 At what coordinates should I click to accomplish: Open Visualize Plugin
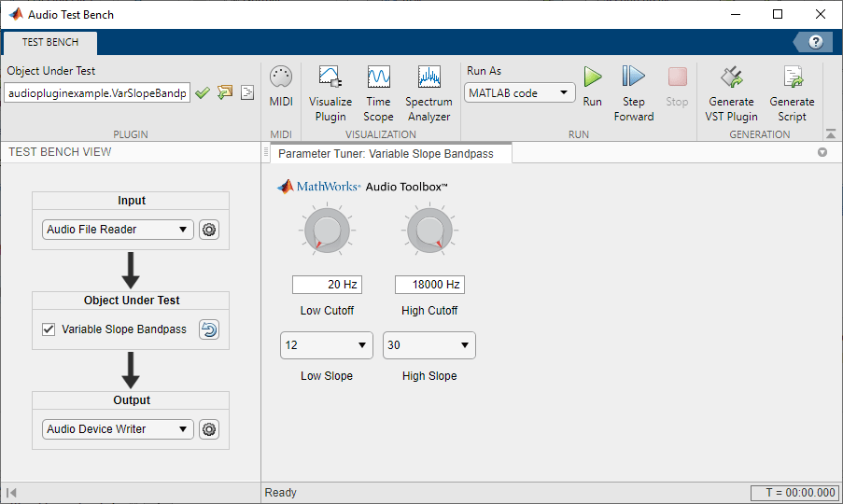pos(330,94)
